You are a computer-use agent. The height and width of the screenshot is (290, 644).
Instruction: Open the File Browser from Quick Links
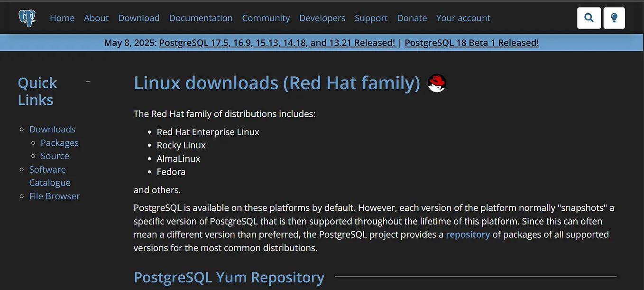point(54,196)
